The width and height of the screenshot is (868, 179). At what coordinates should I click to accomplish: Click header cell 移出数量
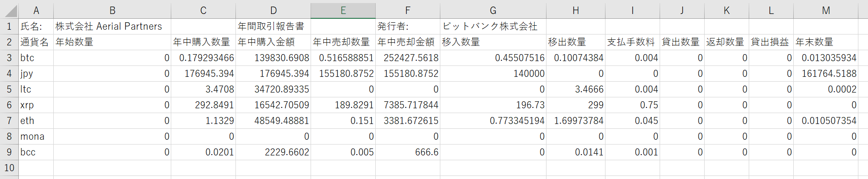(576, 42)
